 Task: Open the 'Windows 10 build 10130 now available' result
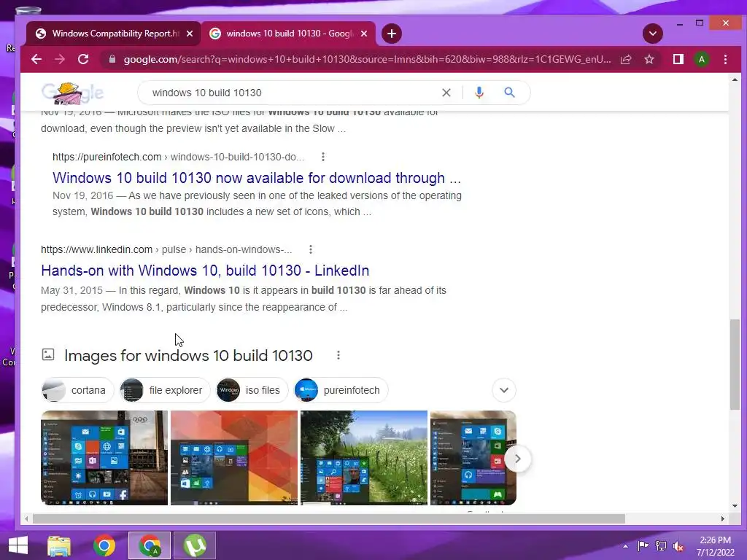(x=256, y=178)
